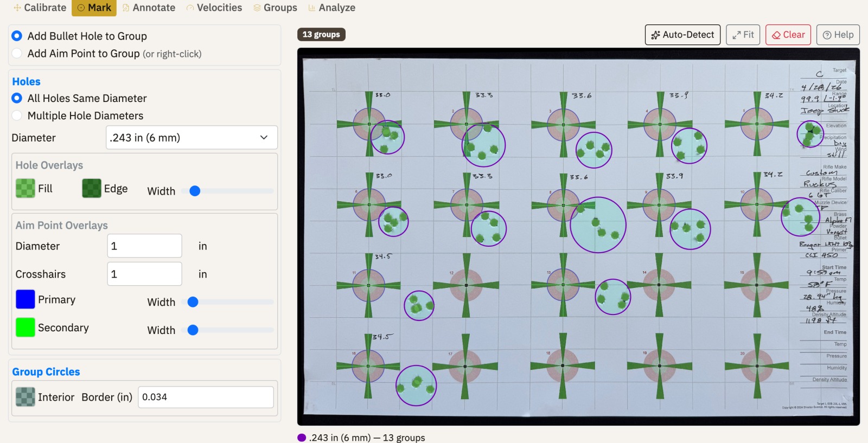Edit the Aim Point Diameter field

point(145,246)
